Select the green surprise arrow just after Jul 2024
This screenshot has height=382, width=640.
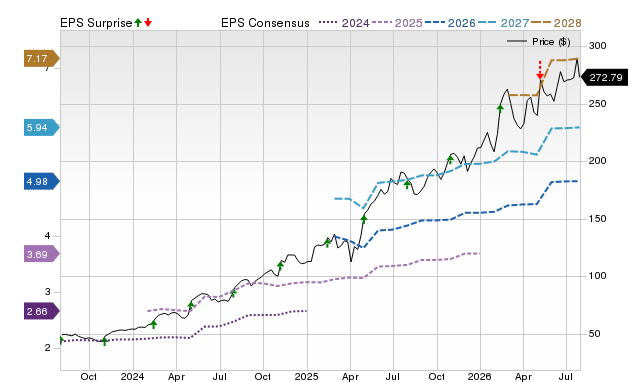[x=233, y=293]
